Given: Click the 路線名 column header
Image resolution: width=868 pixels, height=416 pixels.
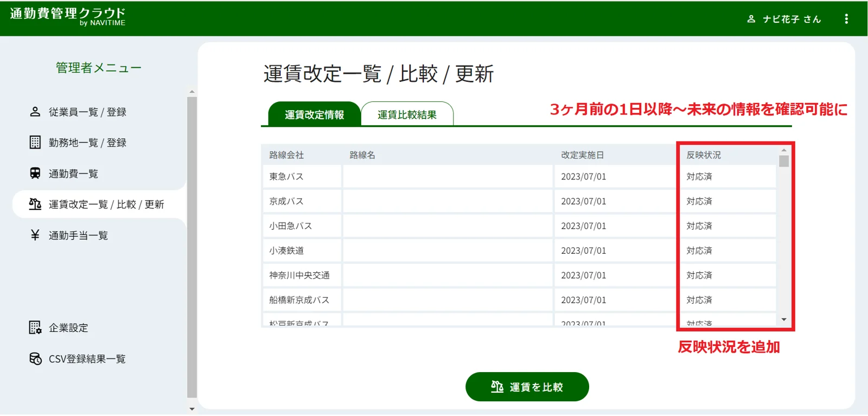Looking at the screenshot, I should pyautogui.click(x=362, y=155).
